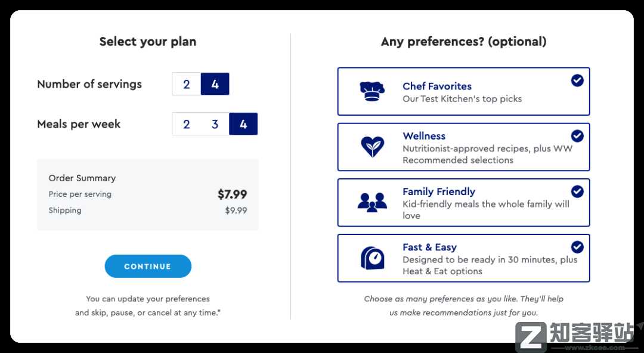Click the Family Friendly people icon
The width and height of the screenshot is (644, 353).
[x=372, y=202]
